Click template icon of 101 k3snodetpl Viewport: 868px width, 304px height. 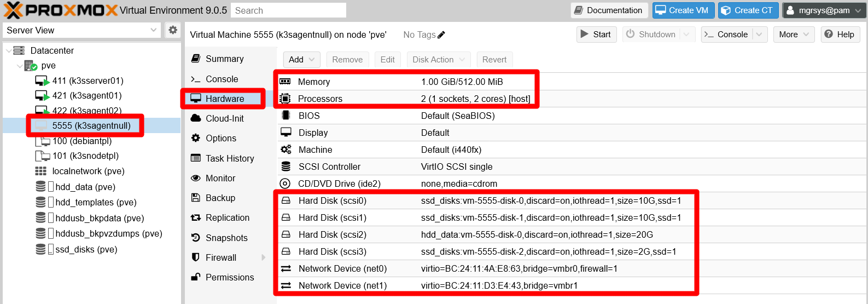tap(42, 156)
